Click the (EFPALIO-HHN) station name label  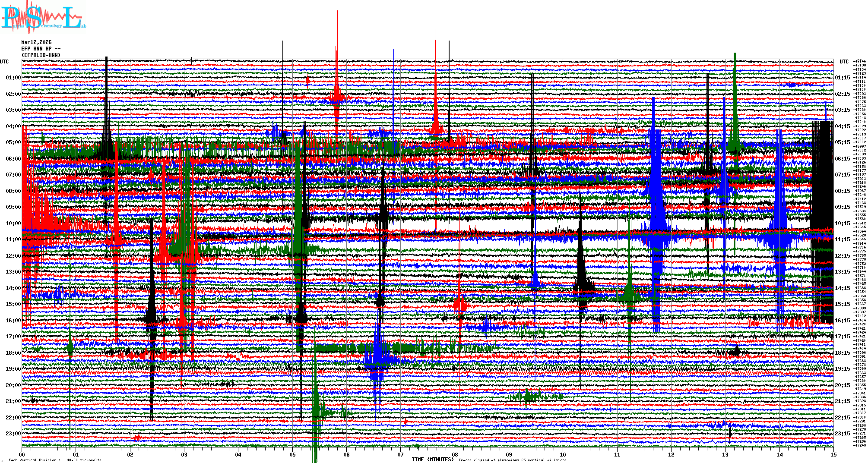point(41,55)
